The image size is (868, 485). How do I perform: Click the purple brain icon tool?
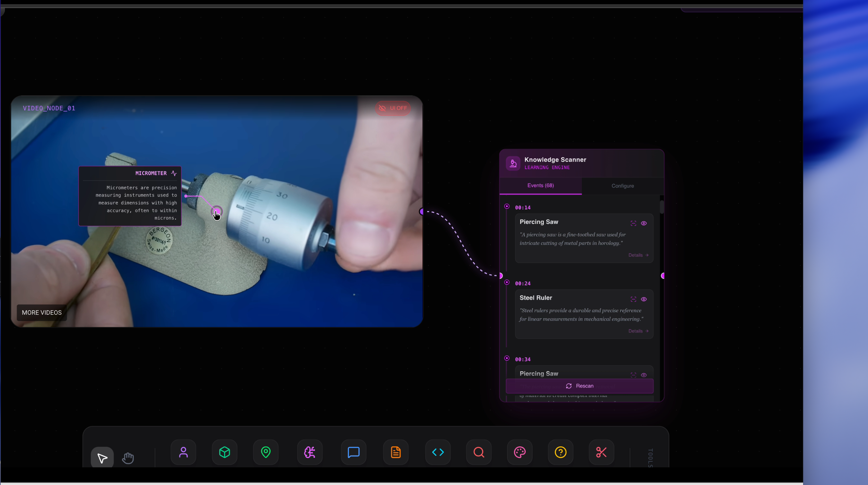310,452
